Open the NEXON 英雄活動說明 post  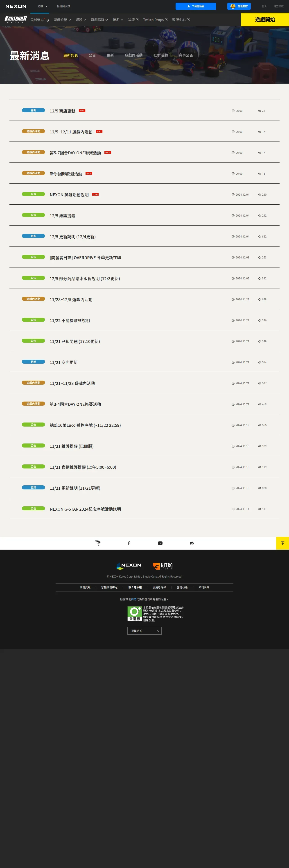tap(69, 195)
